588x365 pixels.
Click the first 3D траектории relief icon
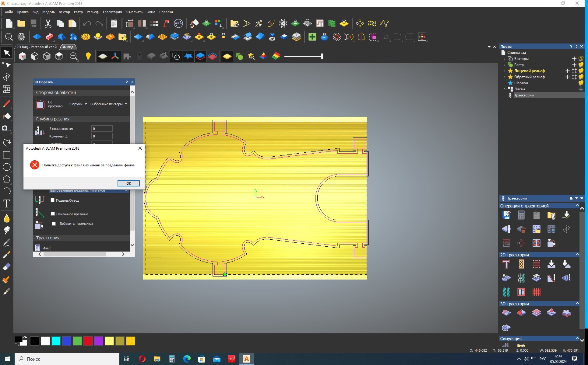(x=506, y=313)
